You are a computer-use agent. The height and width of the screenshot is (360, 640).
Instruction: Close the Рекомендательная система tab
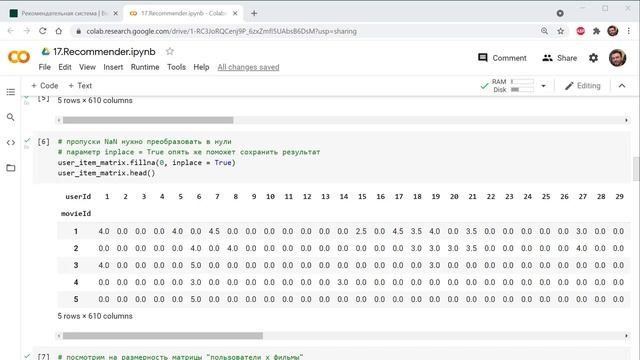click(x=116, y=13)
